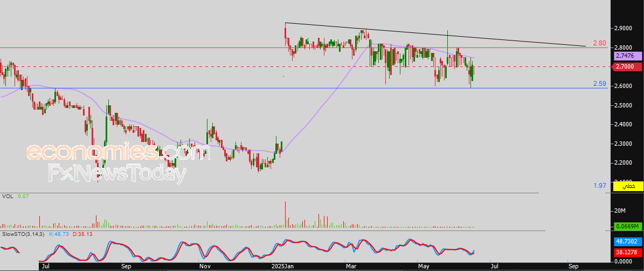Image resolution: width=644 pixels, height=271 pixels.
Task: Click the K:48.73 stochastic reading
Action: pos(59,234)
